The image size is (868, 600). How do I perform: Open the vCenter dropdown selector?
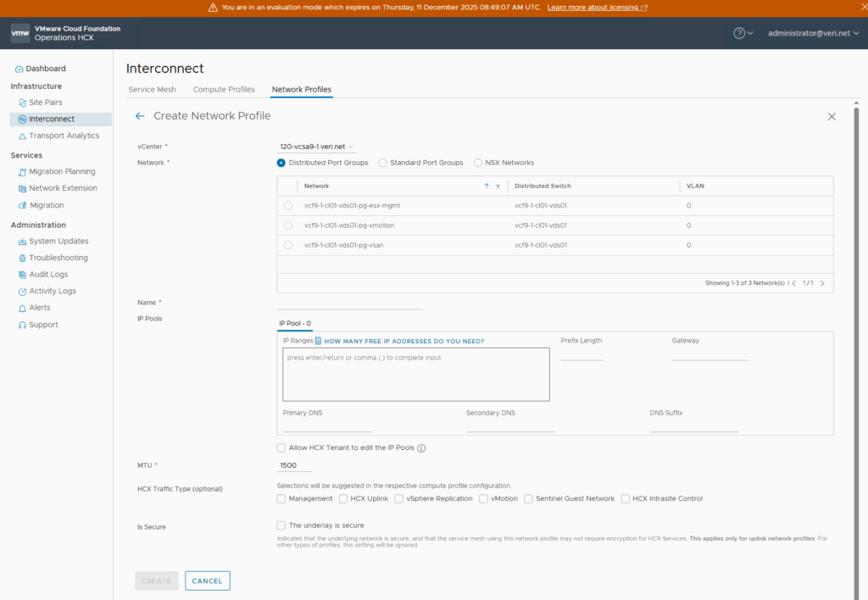318,147
